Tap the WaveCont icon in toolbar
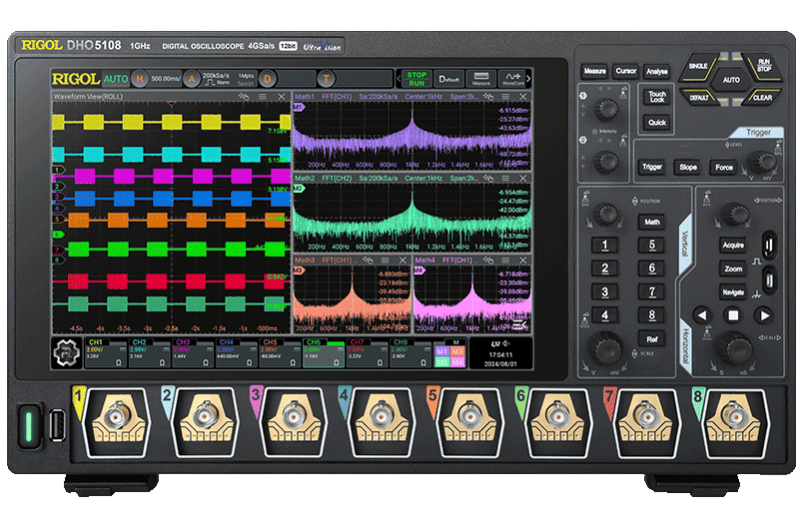This screenshot has width=799, height=532. (x=513, y=78)
